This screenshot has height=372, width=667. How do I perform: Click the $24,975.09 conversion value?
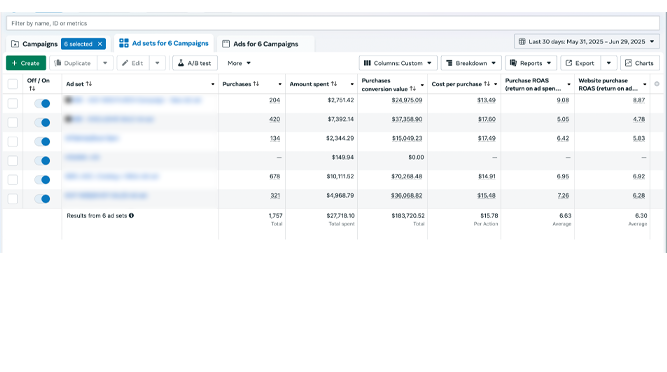tap(407, 100)
